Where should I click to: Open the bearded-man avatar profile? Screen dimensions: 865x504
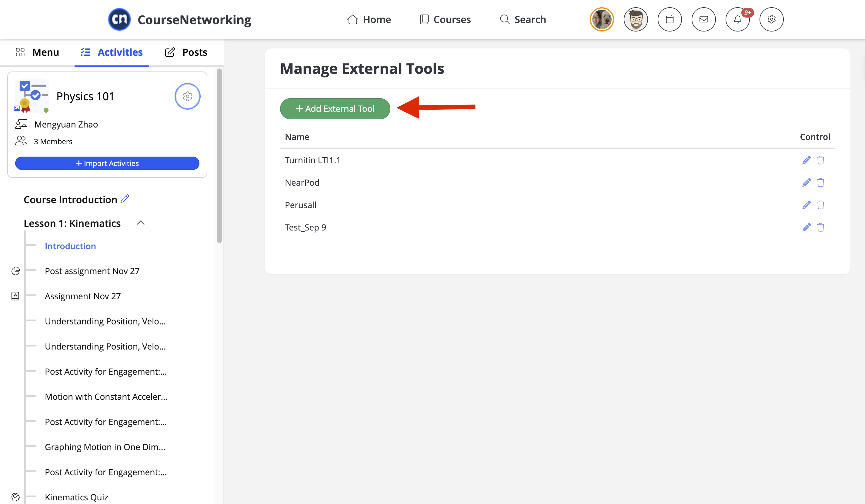point(636,20)
